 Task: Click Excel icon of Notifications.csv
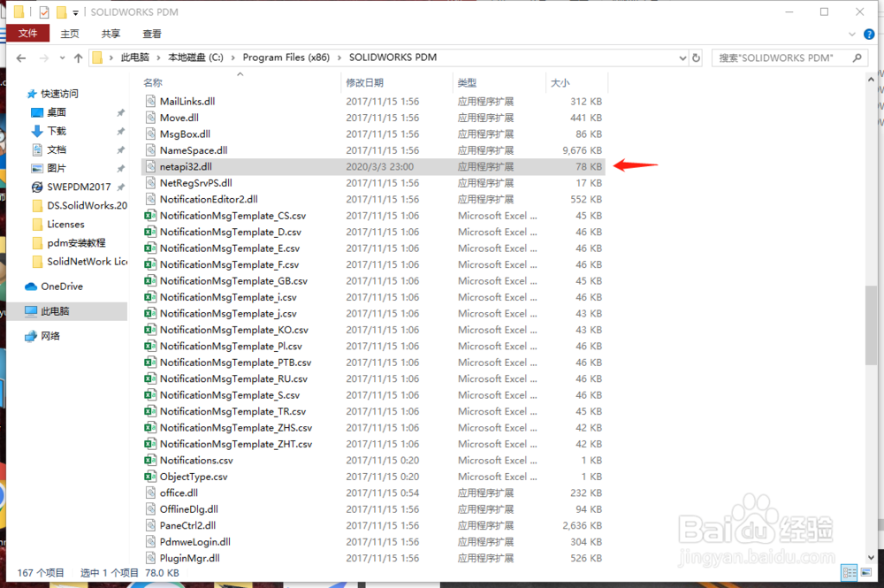(150, 460)
